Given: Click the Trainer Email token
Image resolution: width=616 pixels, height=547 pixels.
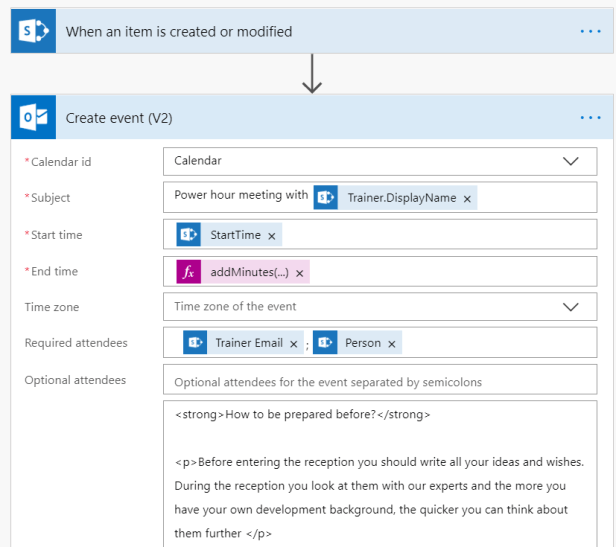Looking at the screenshot, I should (x=248, y=343).
